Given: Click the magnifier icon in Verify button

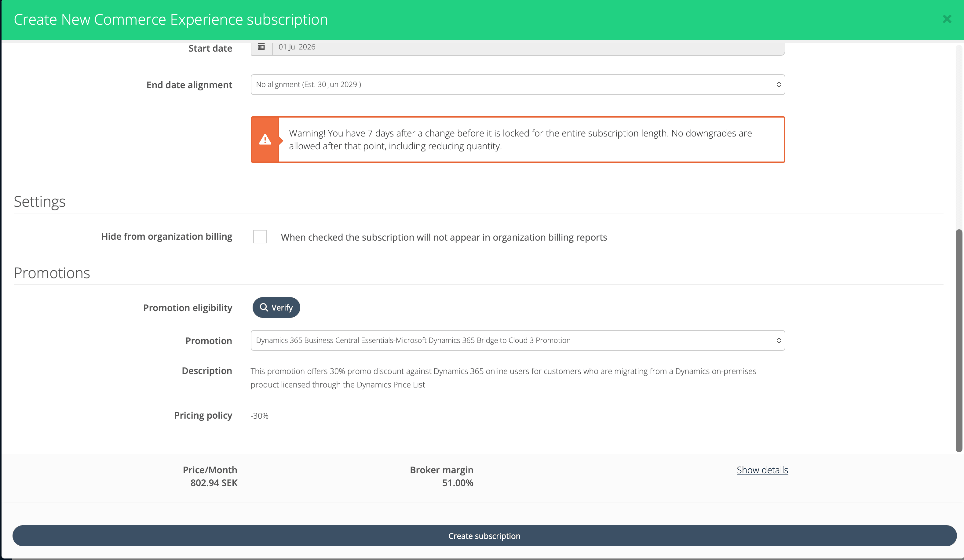Looking at the screenshot, I should (264, 307).
